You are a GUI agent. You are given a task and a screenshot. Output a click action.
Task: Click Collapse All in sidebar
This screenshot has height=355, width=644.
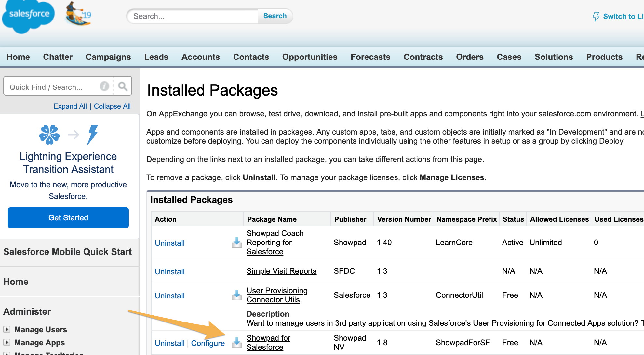(112, 106)
